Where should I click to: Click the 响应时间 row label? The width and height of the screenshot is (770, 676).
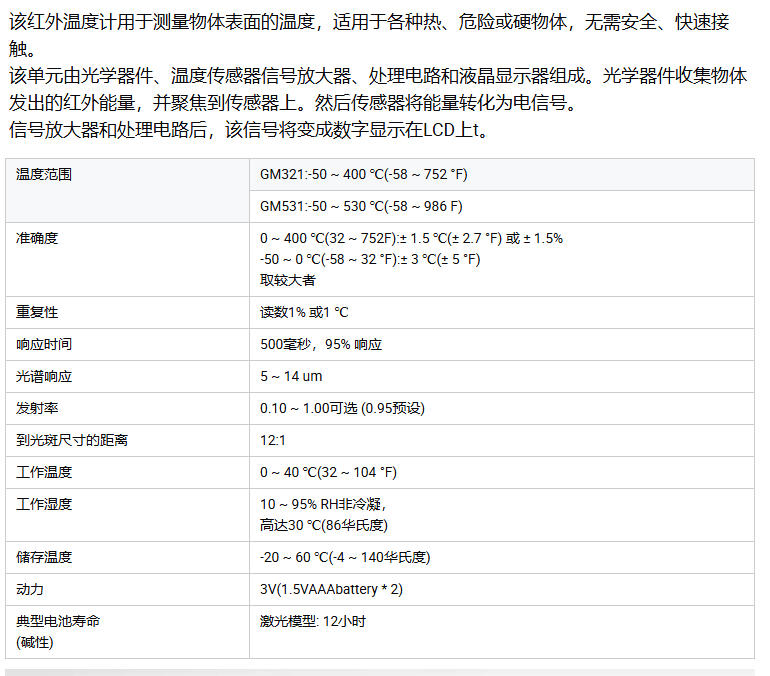tap(44, 344)
